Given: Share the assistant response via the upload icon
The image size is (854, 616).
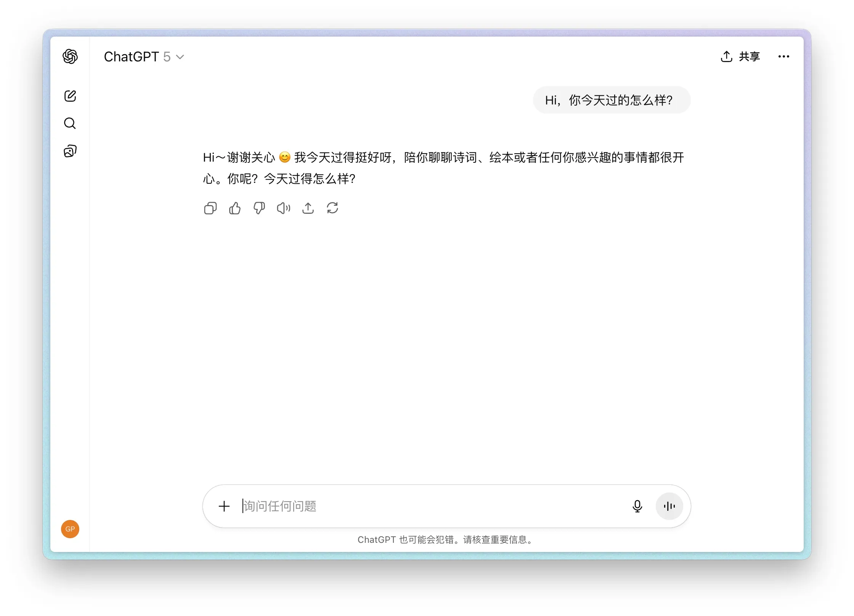Looking at the screenshot, I should click(x=308, y=208).
